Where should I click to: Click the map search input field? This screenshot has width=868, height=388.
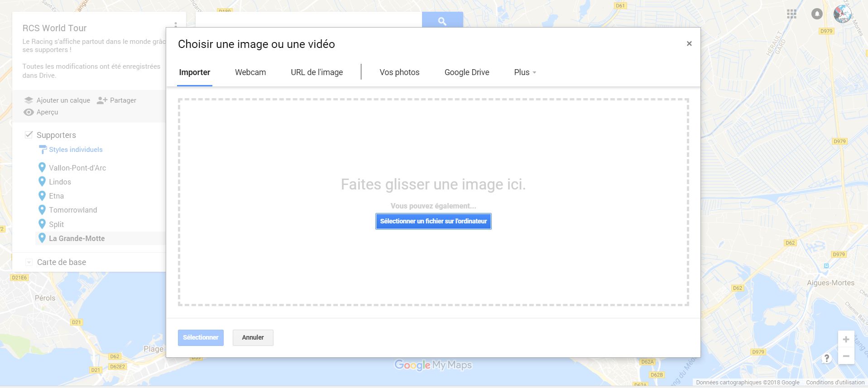pos(308,20)
